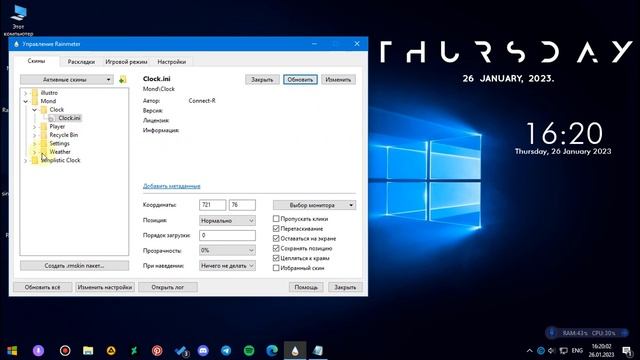This screenshot has height=360, width=640.
Task: Open the Активные скины dropdown
Action: [x=67, y=80]
